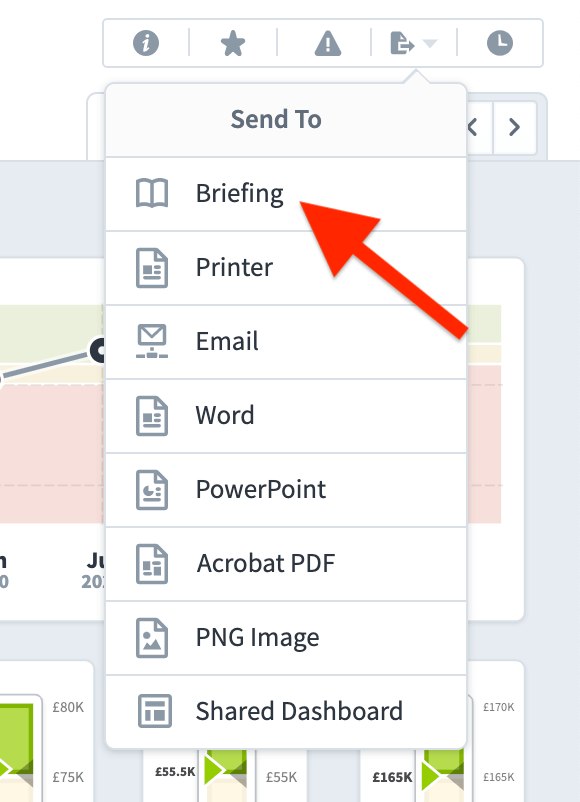Click the envelope Email icon
The width and height of the screenshot is (580, 802).
coord(152,341)
